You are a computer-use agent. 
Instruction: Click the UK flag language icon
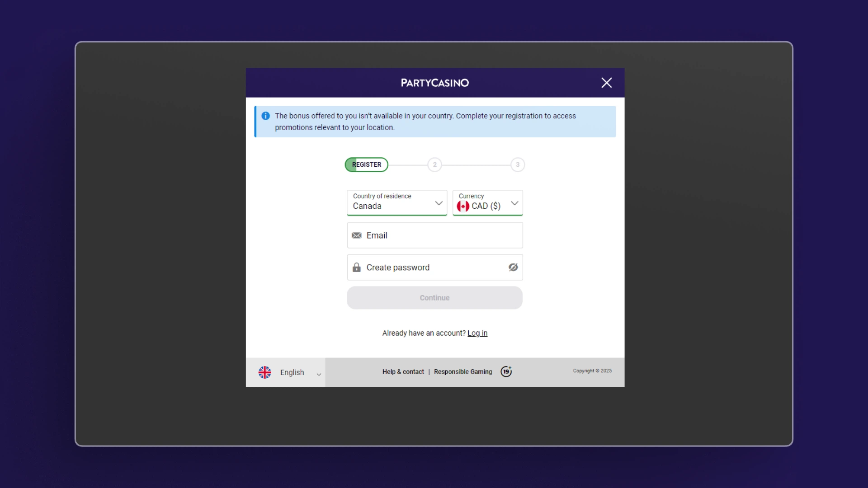point(265,372)
